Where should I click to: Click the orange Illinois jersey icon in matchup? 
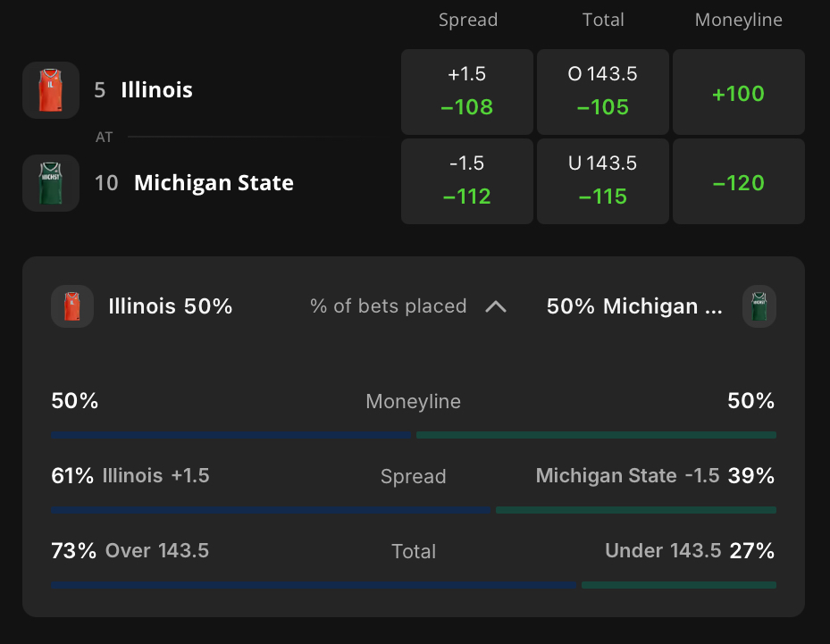coord(51,90)
